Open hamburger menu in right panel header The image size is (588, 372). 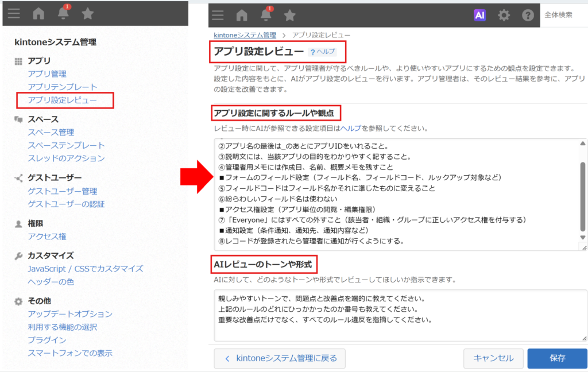[x=218, y=15]
